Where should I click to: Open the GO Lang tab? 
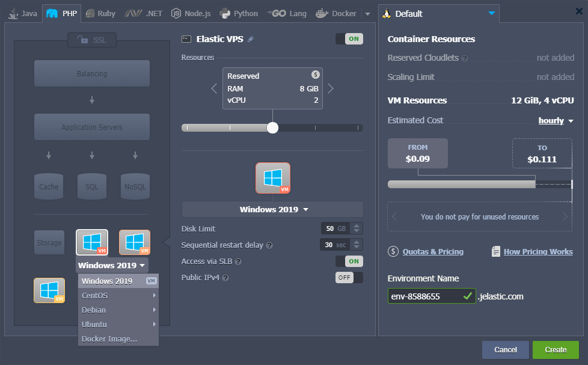[x=287, y=14]
